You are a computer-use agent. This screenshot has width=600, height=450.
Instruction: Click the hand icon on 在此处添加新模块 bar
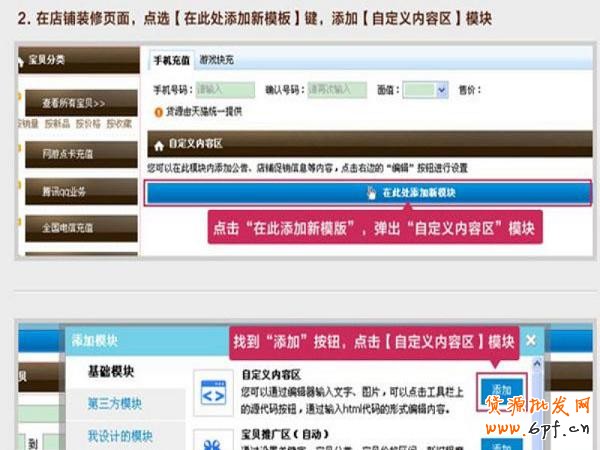[372, 192]
